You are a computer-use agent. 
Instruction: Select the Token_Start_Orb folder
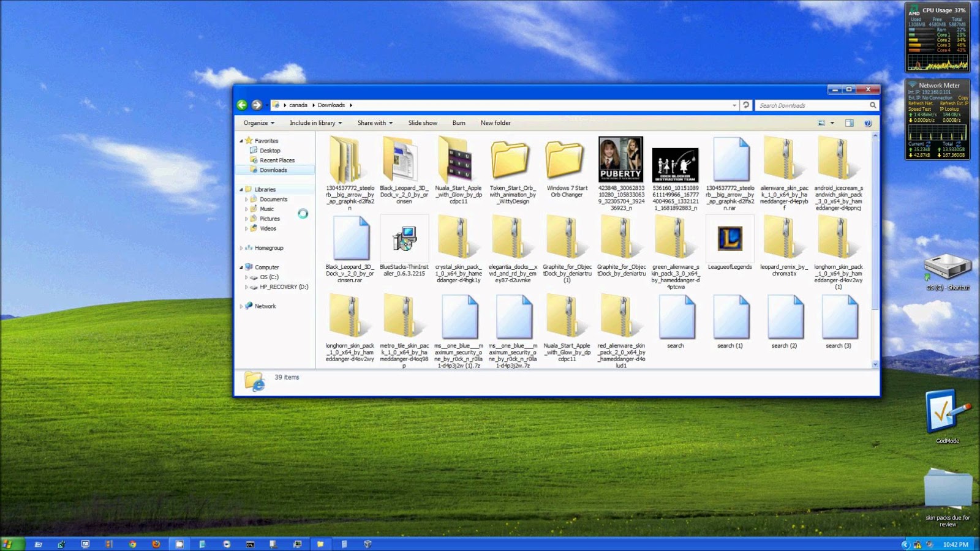[512, 170]
